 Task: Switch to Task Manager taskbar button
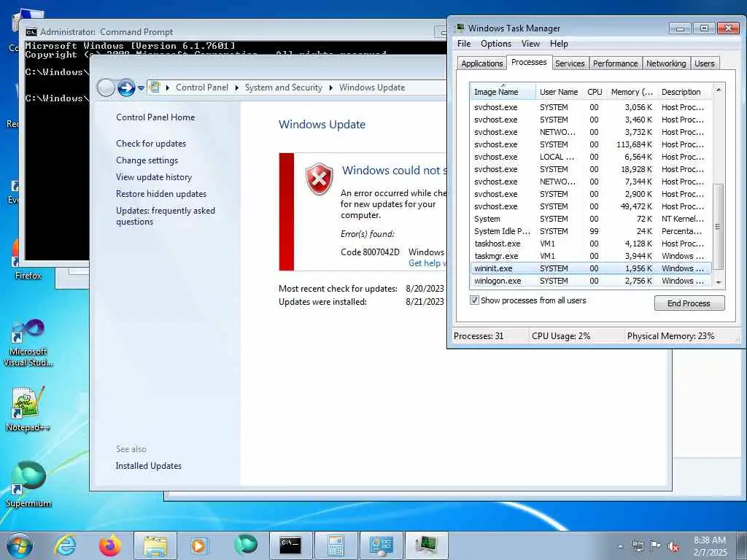click(426, 545)
